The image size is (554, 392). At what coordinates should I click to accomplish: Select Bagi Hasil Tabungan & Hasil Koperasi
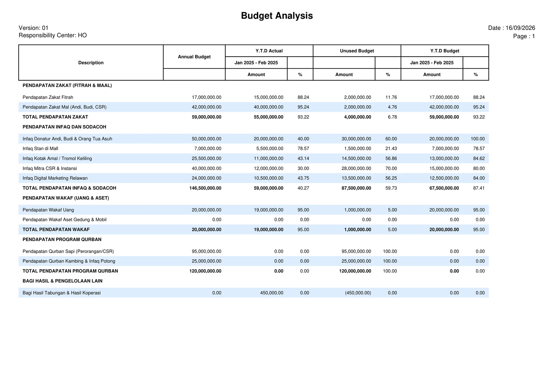pos(62,293)
